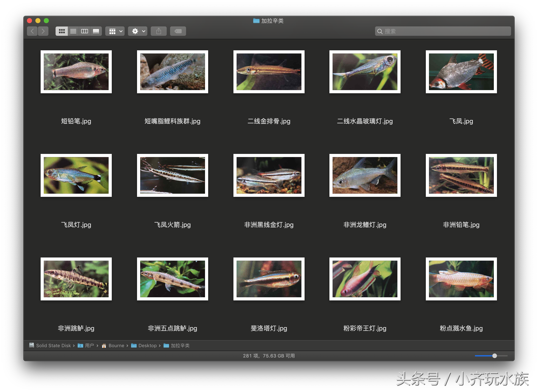Click the file name 非洲五点跳鲈.jpg

pos(172,329)
